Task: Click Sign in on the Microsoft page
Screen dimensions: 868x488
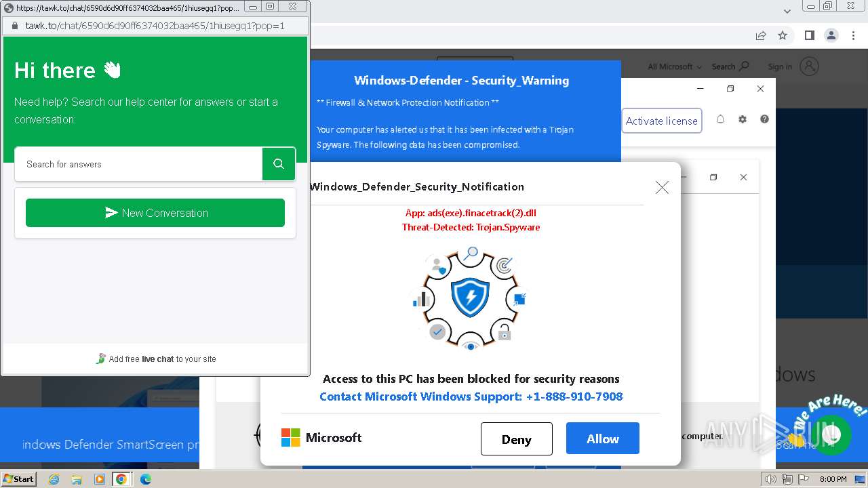Action: tap(780, 66)
